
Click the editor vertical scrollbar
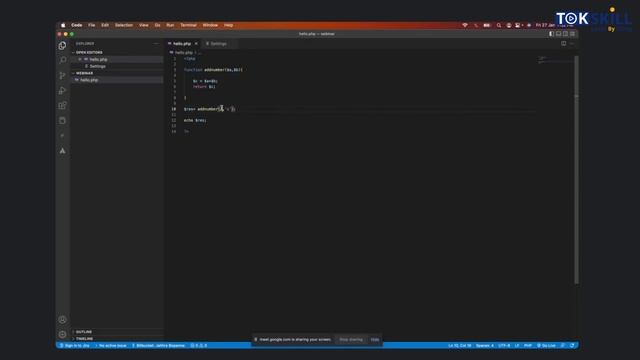[x=576, y=169]
